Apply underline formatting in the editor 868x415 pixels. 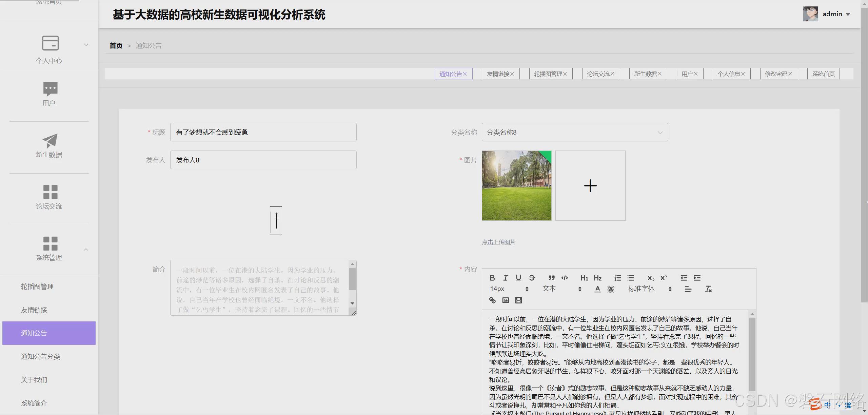518,278
